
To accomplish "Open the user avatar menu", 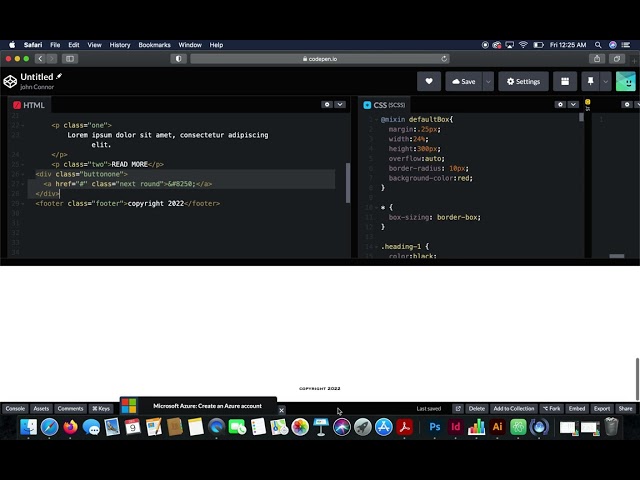I will point(626,81).
